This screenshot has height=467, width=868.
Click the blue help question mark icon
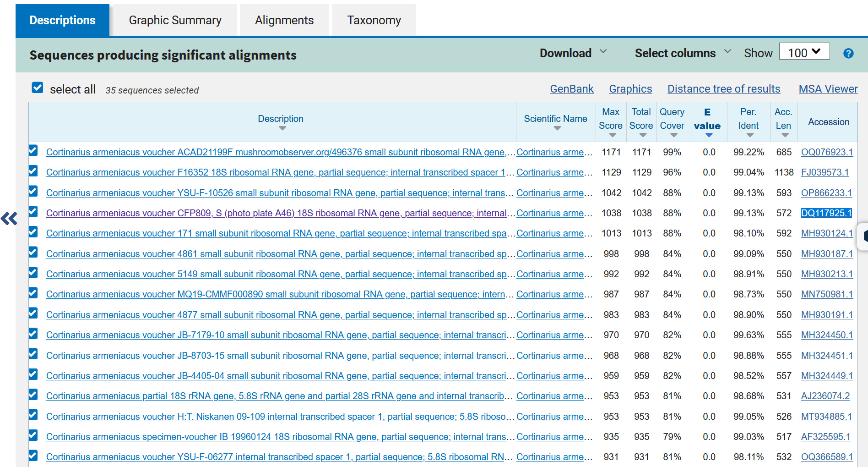point(848,54)
